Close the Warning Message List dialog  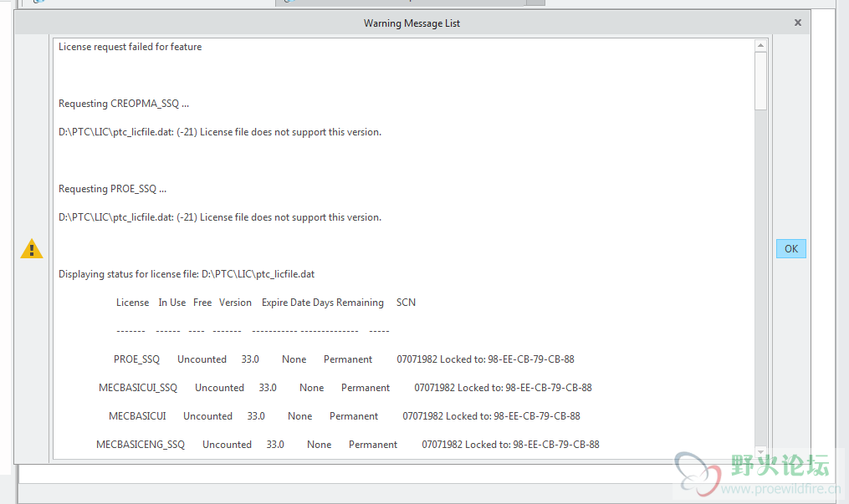[x=798, y=23]
